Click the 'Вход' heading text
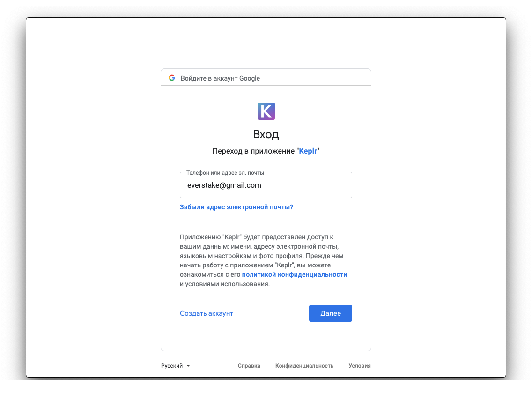The image size is (532, 412). point(266,134)
